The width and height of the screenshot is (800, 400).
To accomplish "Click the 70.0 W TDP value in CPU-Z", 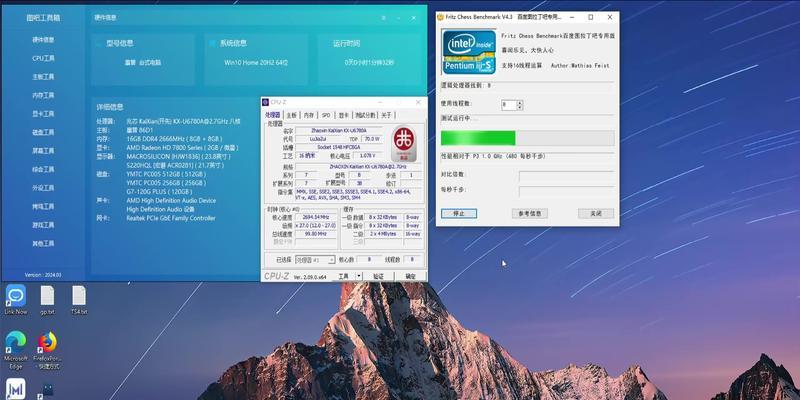I will click(x=374, y=138).
